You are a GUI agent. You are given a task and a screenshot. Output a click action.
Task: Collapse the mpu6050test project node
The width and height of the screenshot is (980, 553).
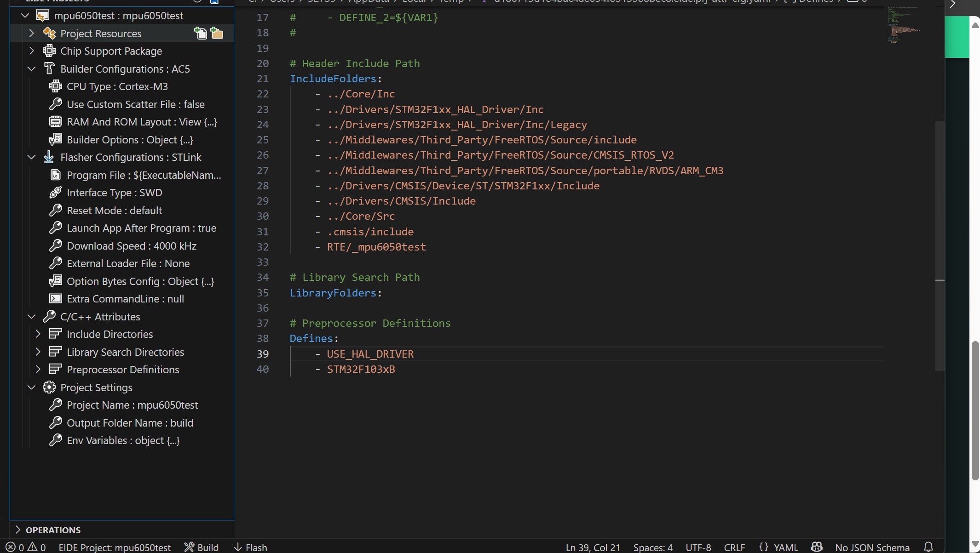click(25, 16)
